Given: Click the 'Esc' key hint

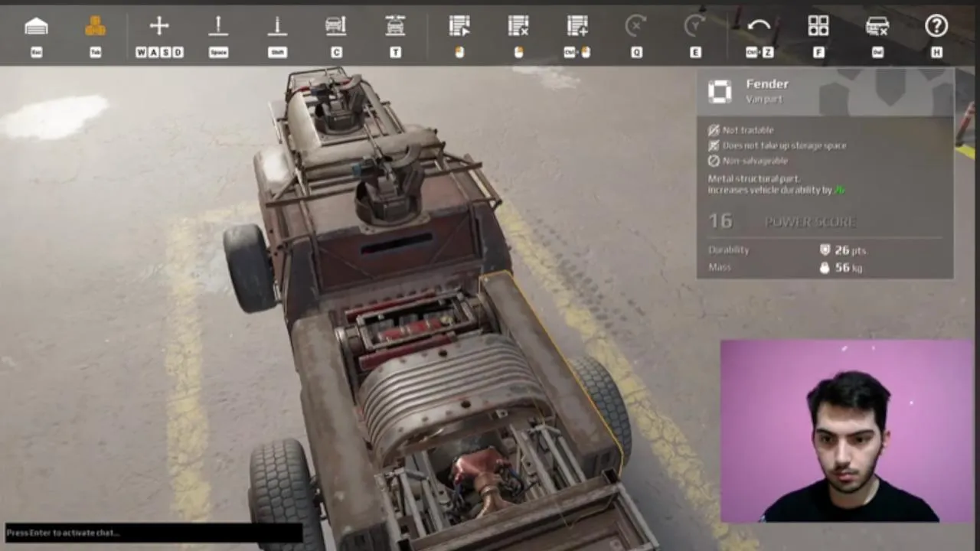Looking at the screenshot, I should tap(36, 52).
